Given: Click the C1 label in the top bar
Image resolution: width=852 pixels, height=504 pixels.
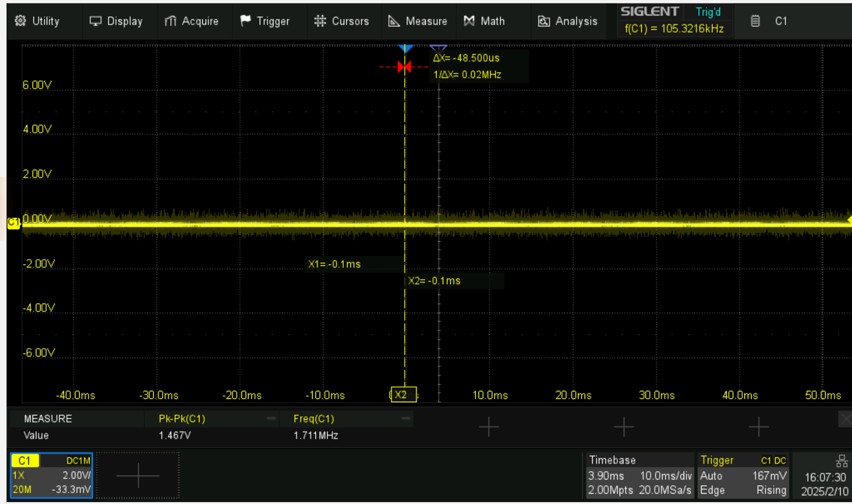Looking at the screenshot, I should pyautogui.click(x=781, y=21).
